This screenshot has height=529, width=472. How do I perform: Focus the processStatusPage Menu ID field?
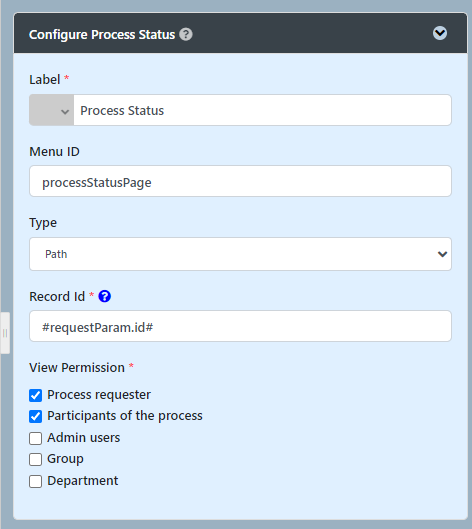point(240,181)
